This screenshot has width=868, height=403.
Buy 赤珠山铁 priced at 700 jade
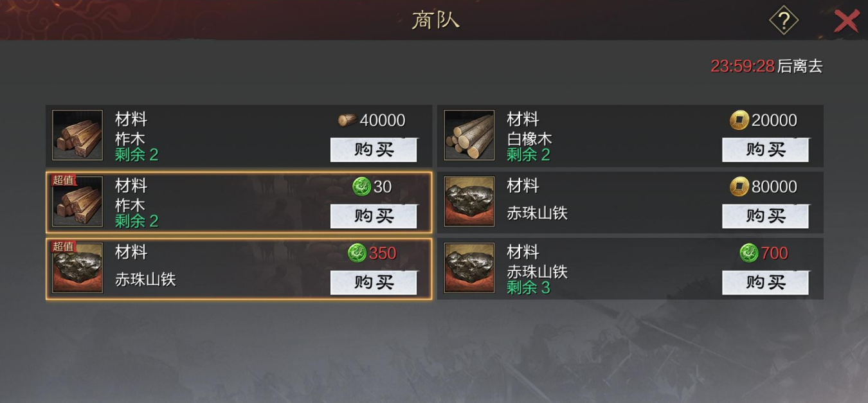click(765, 282)
